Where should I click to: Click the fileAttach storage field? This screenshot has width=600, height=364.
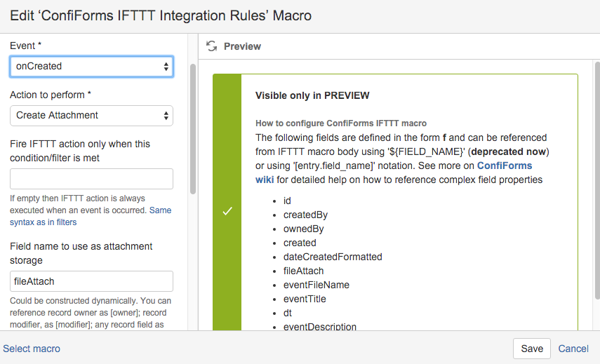91,281
